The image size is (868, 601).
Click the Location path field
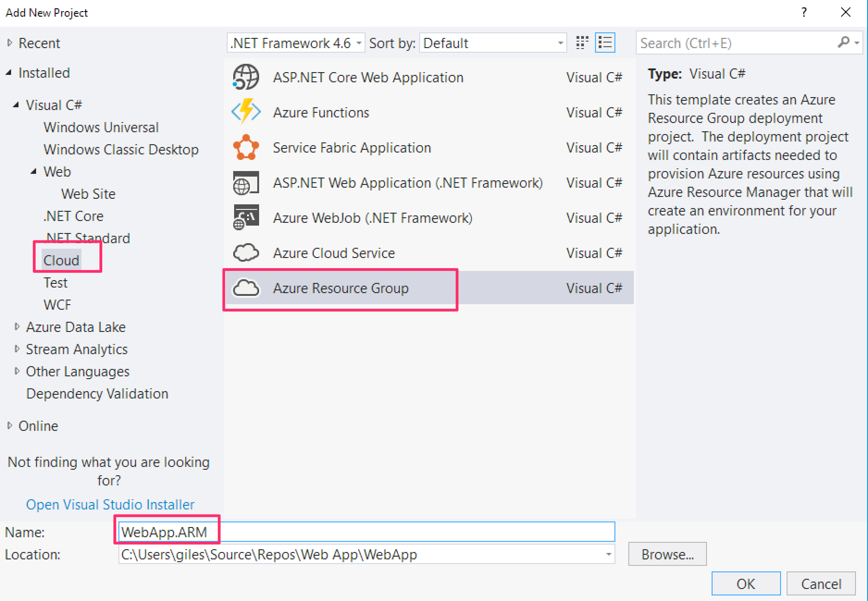click(366, 554)
